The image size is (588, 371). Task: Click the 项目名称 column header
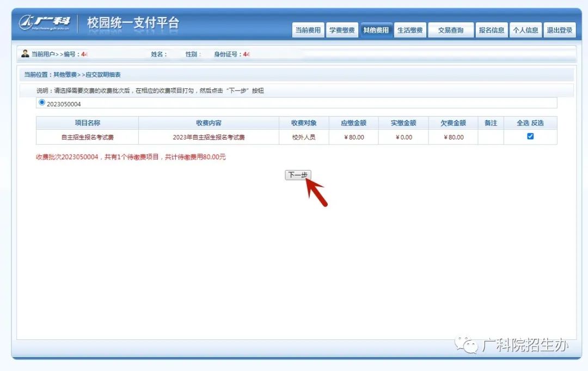coord(87,123)
